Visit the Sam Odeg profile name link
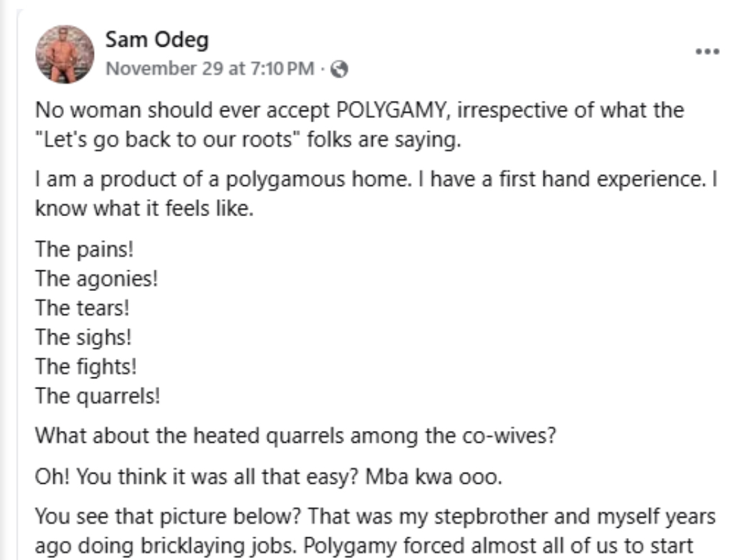Image resolution: width=742 pixels, height=560 pixels. pos(156,39)
